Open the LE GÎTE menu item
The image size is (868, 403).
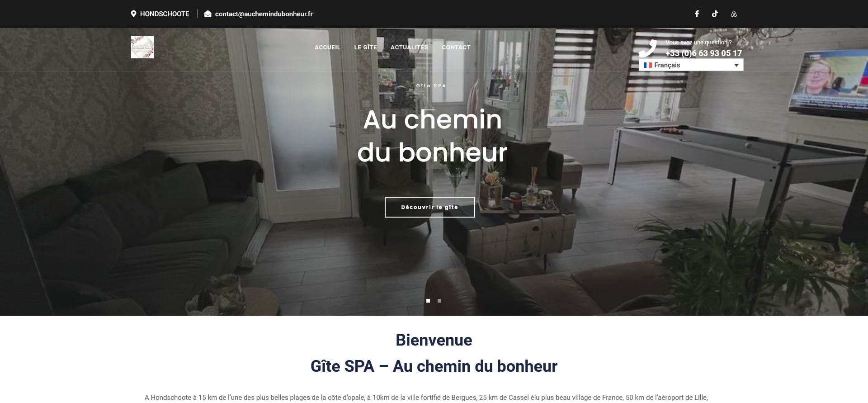(365, 47)
